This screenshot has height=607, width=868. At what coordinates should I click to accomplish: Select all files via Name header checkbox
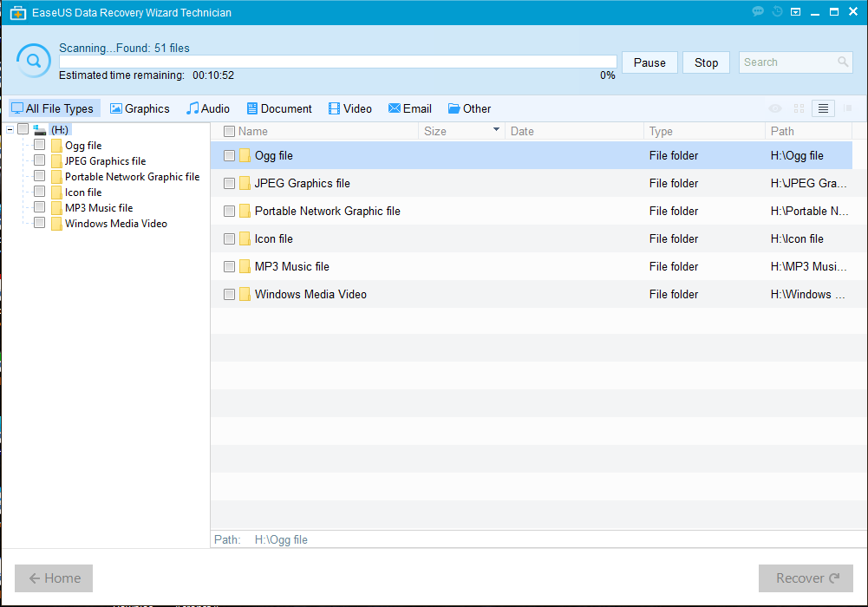tap(229, 131)
